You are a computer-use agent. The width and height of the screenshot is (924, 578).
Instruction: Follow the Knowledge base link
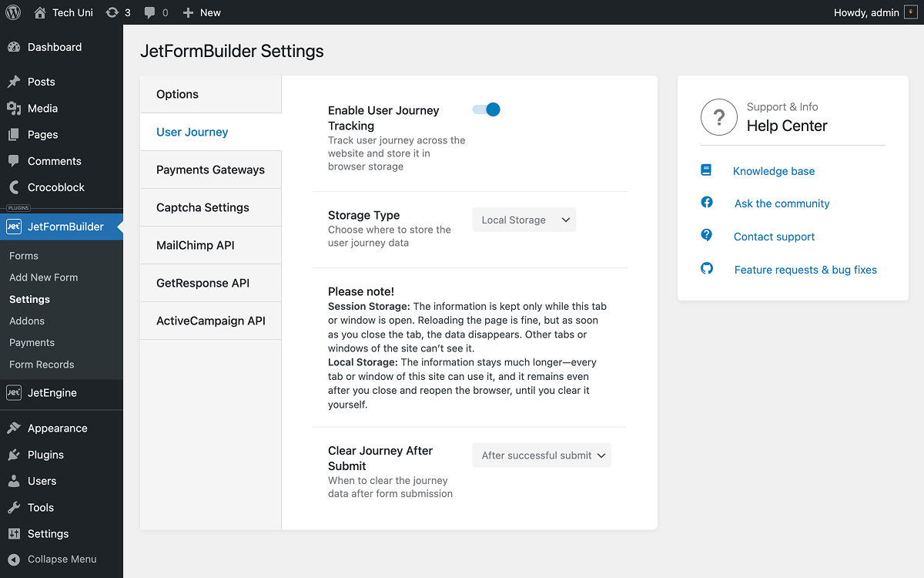pyautogui.click(x=773, y=170)
